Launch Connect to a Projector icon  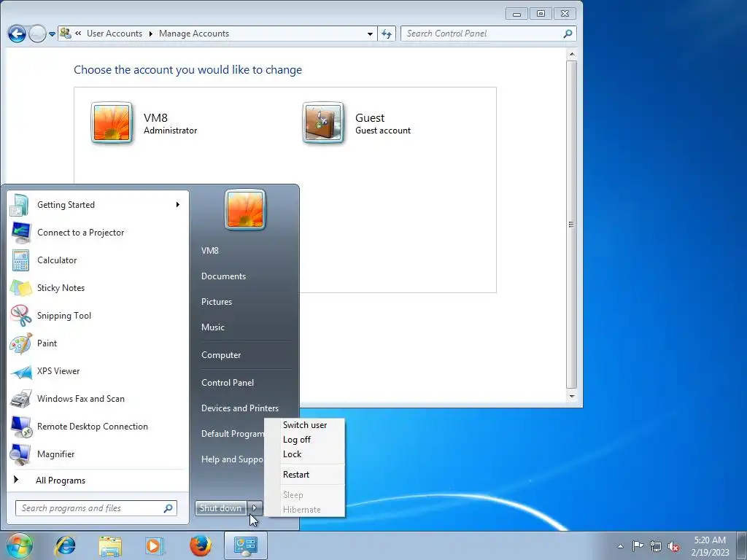pyautogui.click(x=20, y=233)
